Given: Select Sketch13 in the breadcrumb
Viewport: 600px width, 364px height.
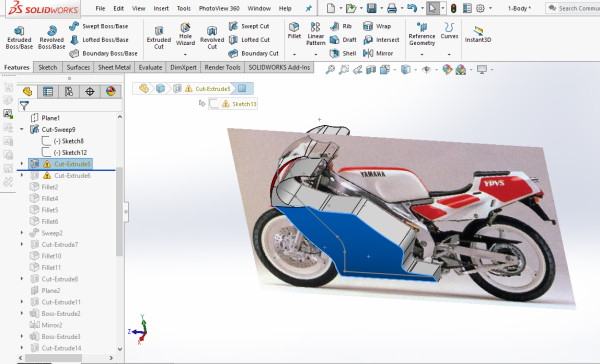Looking at the screenshot, I should pos(233,104).
